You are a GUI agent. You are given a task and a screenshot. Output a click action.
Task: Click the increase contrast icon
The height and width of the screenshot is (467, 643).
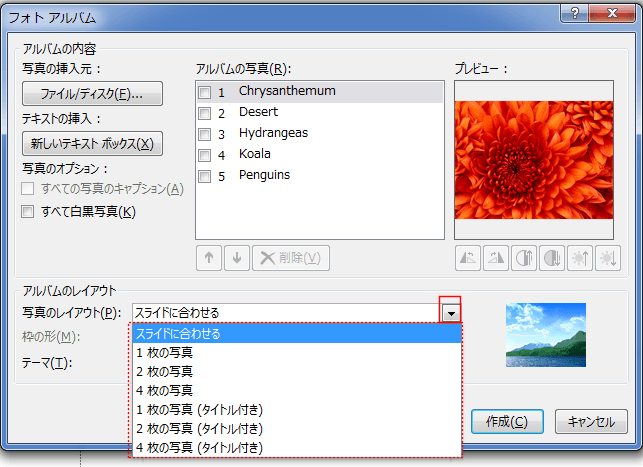(524, 258)
